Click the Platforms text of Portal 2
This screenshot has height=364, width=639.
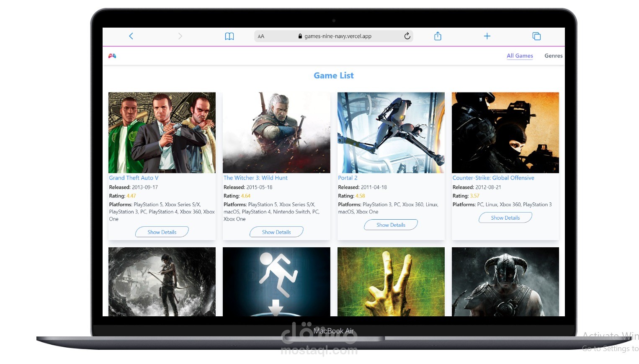point(388,208)
